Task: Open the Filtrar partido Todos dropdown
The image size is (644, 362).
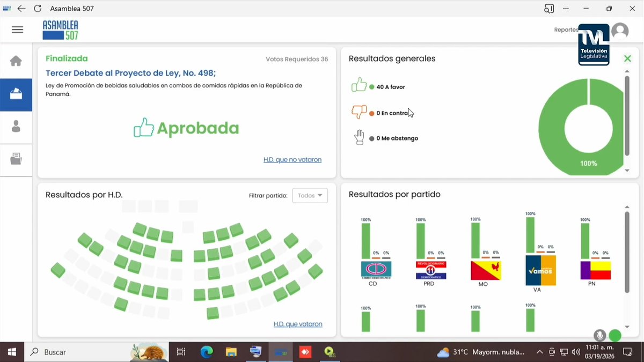Action: point(310,195)
